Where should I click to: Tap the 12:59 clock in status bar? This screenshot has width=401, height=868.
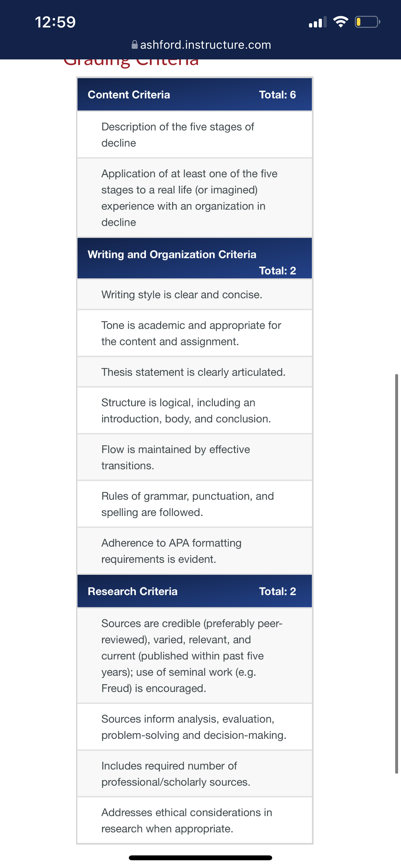point(55,22)
